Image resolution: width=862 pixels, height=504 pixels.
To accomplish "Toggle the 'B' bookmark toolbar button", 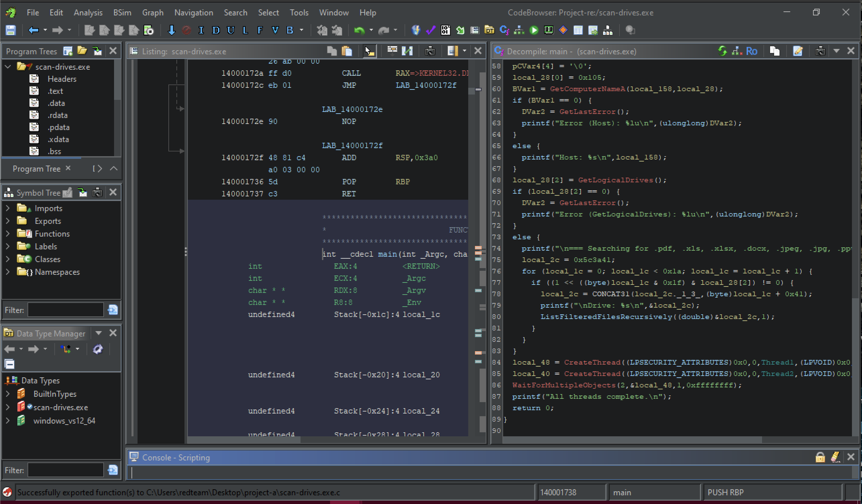I will point(290,30).
